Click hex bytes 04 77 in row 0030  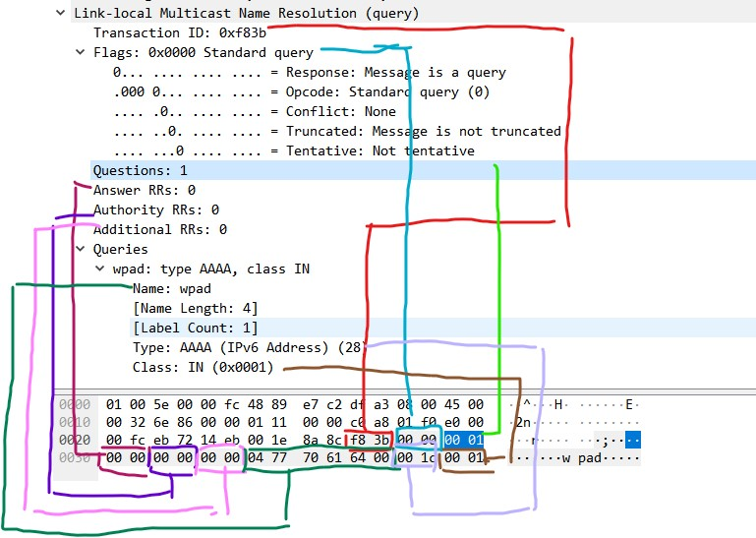click(x=267, y=458)
